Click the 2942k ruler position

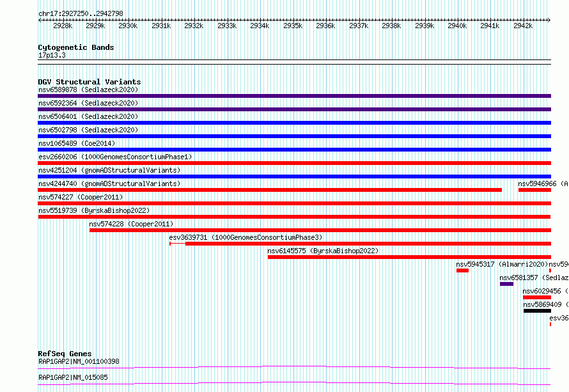click(x=523, y=26)
